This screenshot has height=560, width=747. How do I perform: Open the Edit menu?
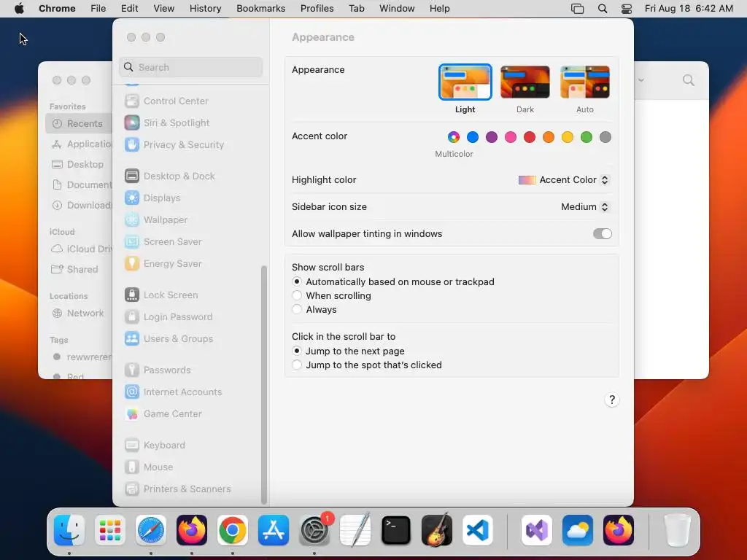coord(129,9)
